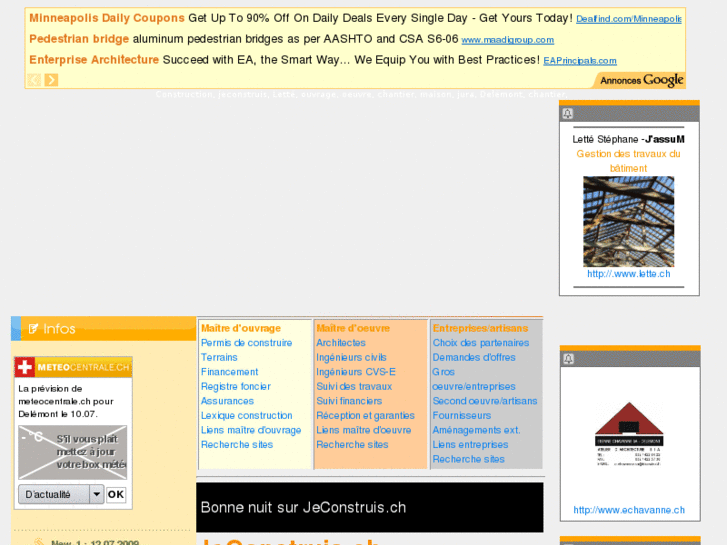Open Recherche sites under Entreprises/artisans
This screenshot has height=545, width=727.
468,459
